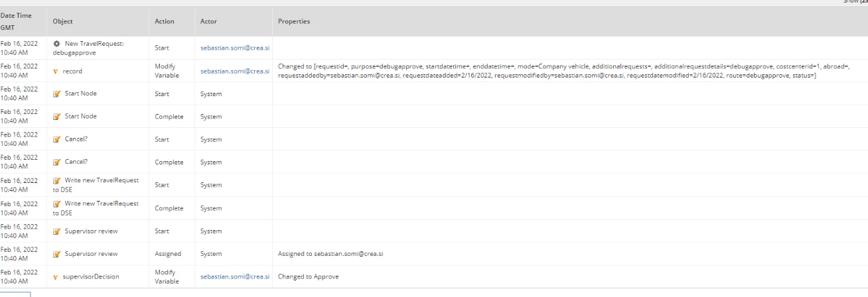Open actor email link on supervisorDecision row
Image resolution: width=868 pixels, height=297 pixels.
235,276
